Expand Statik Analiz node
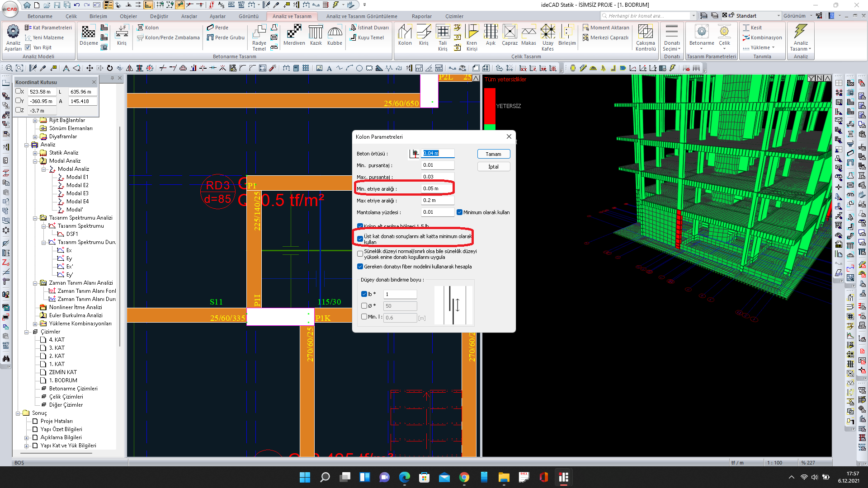 35,153
